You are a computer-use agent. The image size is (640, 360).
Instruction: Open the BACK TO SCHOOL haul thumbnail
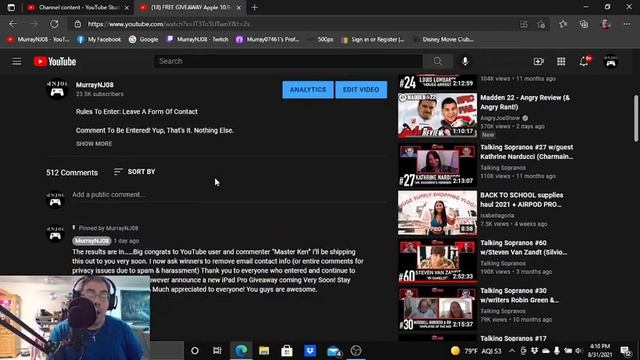[x=437, y=213]
